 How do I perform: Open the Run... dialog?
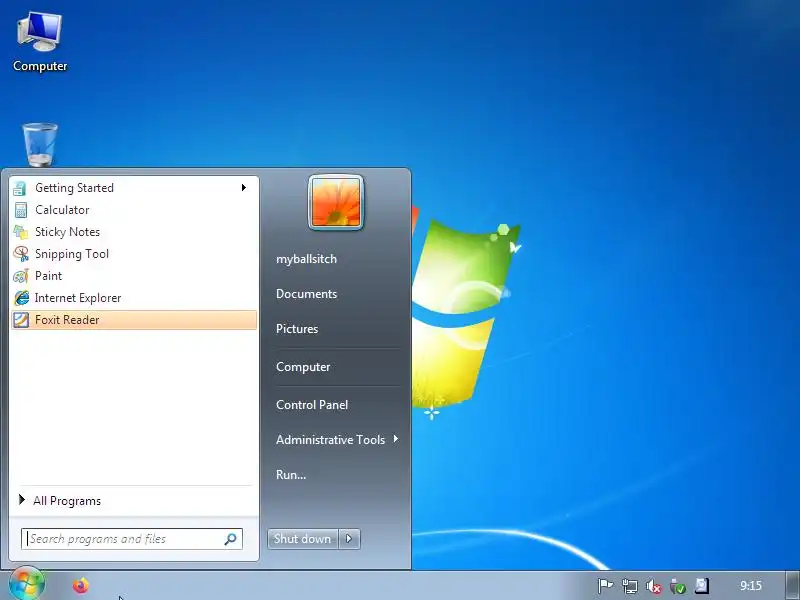291,474
